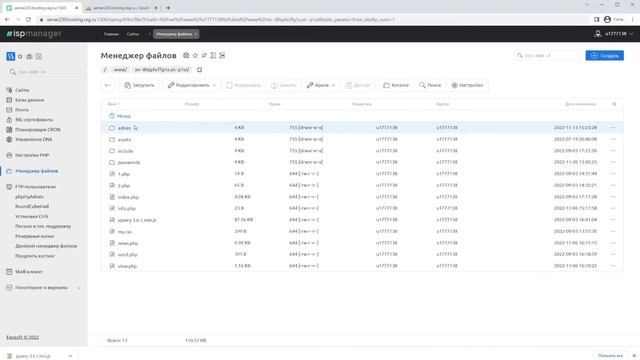This screenshot has height=360, width=640.
Task: Select Менеджер файлов in the sidebar
Action: (36, 171)
